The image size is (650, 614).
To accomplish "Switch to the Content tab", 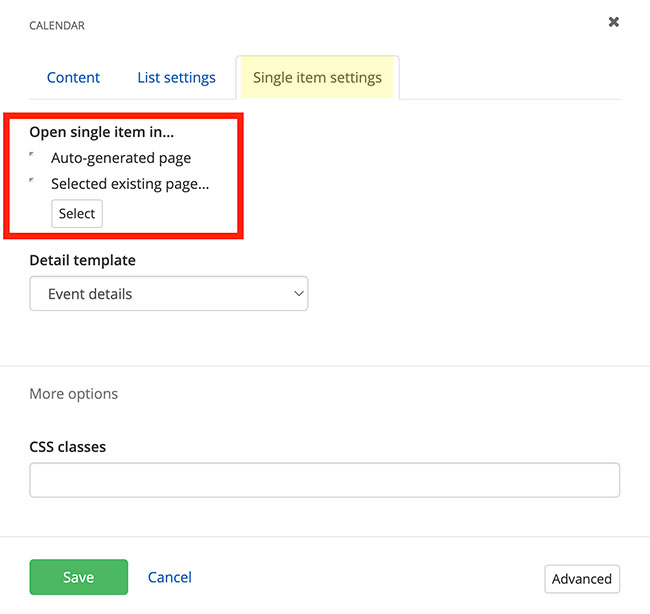I will pos(73,77).
